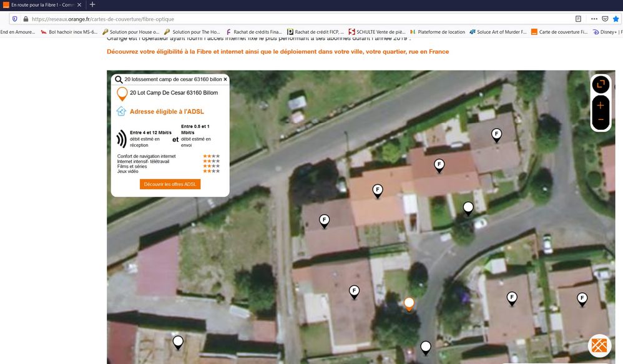Clear the address search with the X
623x364 pixels.
[x=225, y=79]
